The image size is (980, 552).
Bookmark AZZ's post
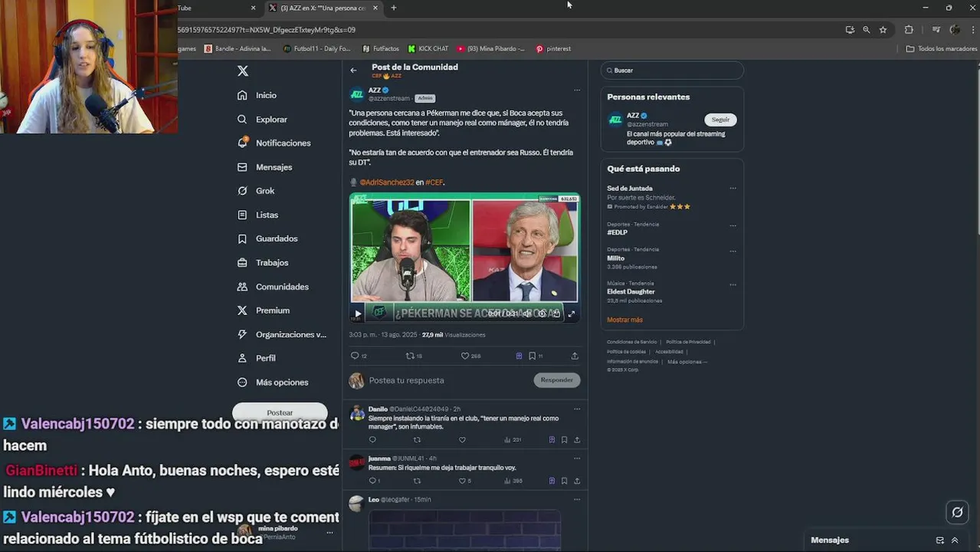pos(532,356)
